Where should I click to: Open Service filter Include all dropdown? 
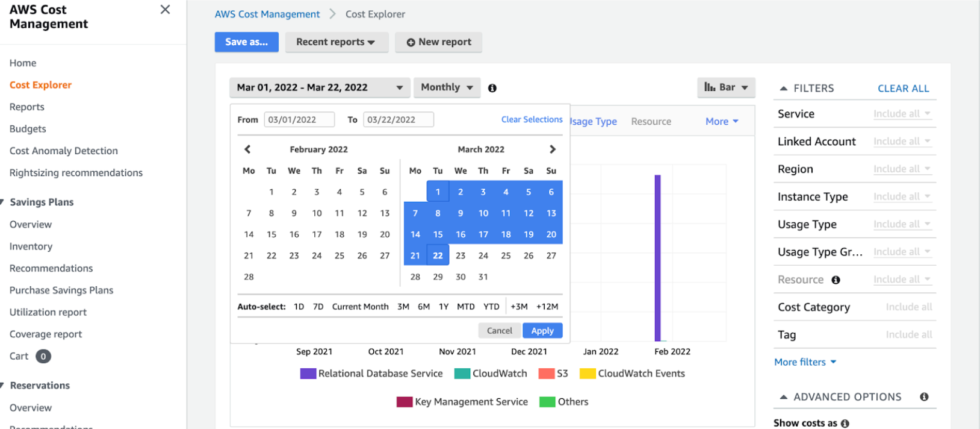click(902, 114)
